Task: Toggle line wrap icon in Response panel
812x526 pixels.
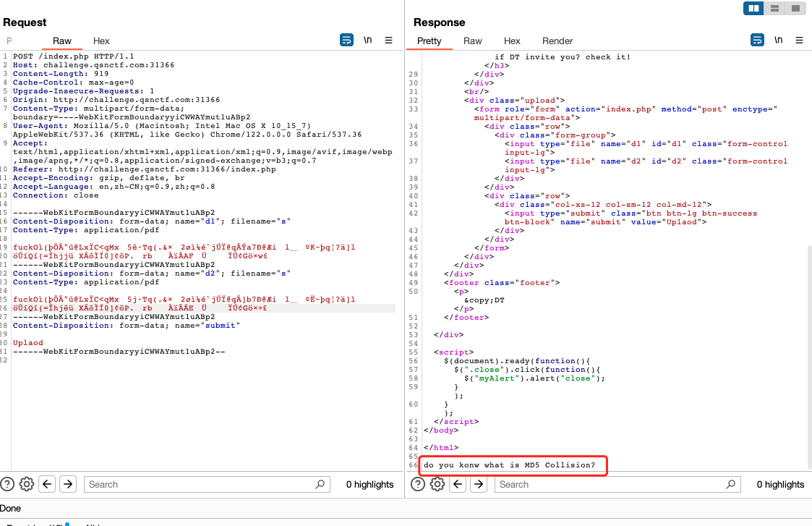Action: pyautogui.click(x=757, y=41)
